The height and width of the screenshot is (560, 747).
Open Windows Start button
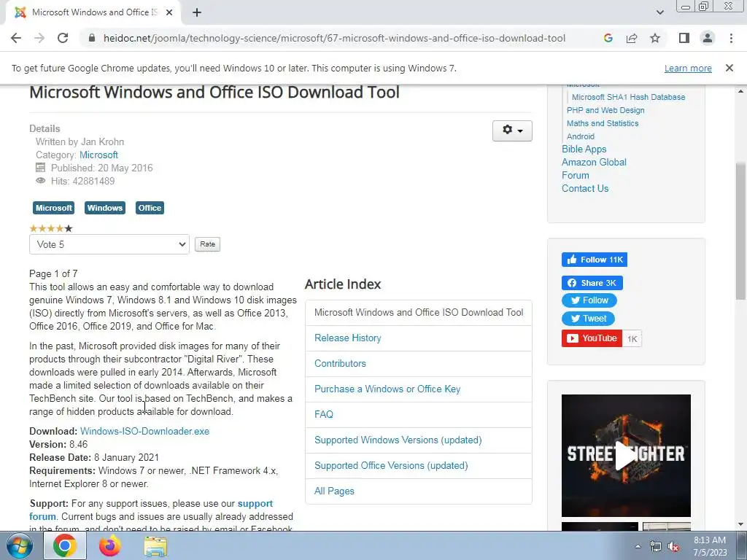click(x=20, y=545)
